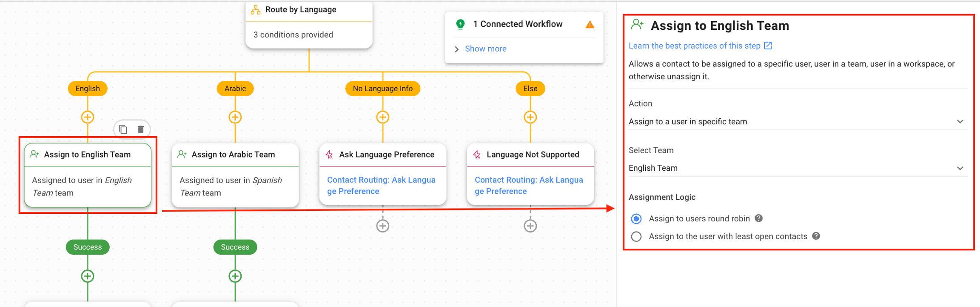Open Contact Routing link in Ask Language Preference
Viewport: 980px width, 307px height.
click(x=381, y=186)
